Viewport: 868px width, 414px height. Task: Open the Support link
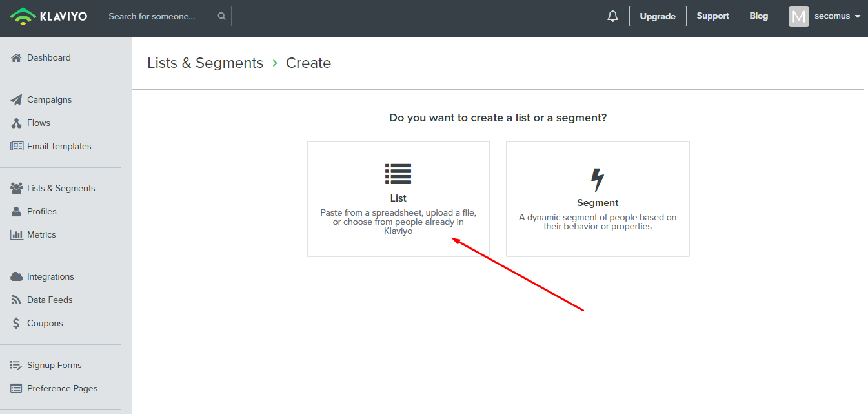click(712, 16)
